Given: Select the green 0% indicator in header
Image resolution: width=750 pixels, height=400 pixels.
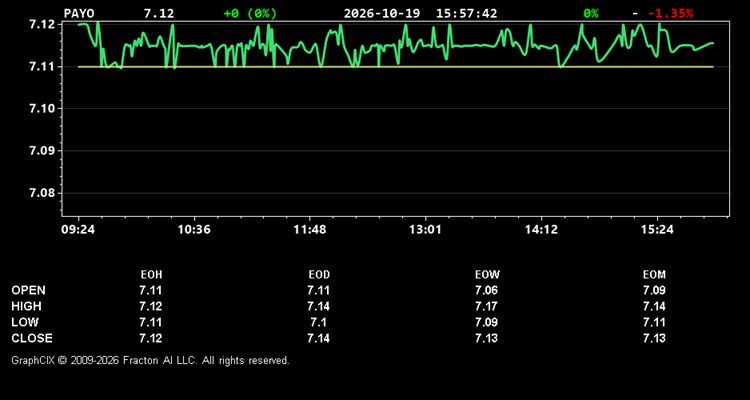Looking at the screenshot, I should 591,13.
